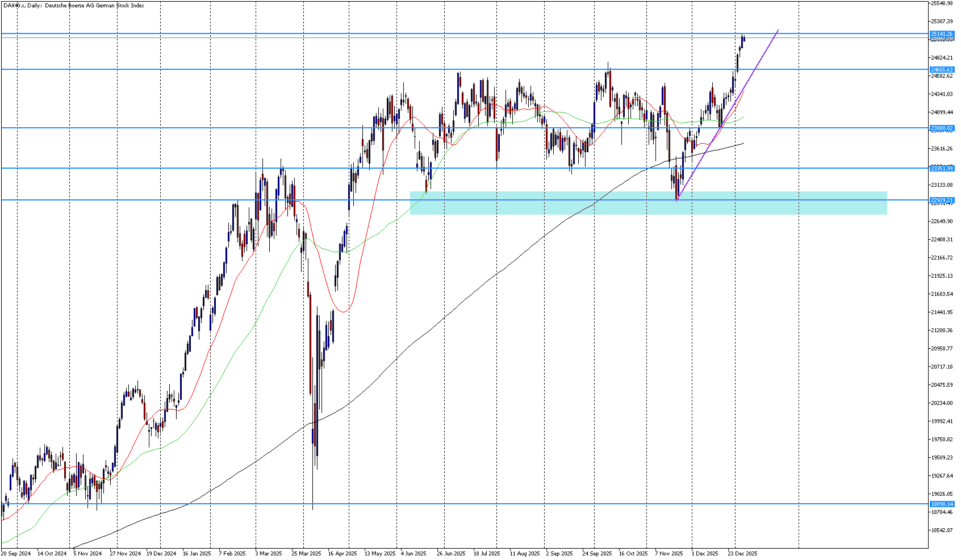This screenshot has width=961, height=560.
Task: Click the 7 Nov 2025 date label
Action: click(669, 553)
